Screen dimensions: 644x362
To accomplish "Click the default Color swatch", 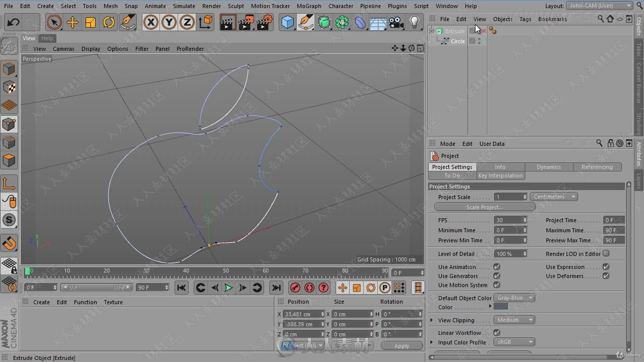I will (501, 307).
